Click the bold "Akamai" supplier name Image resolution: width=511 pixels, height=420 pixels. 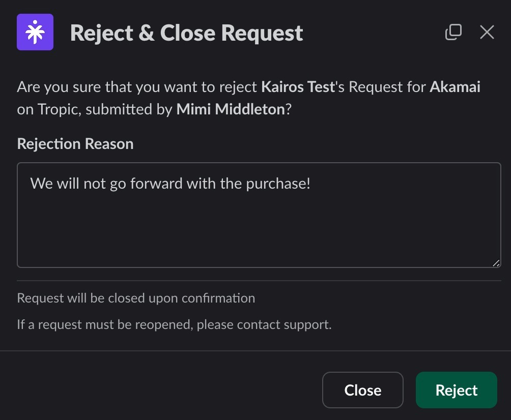click(455, 87)
